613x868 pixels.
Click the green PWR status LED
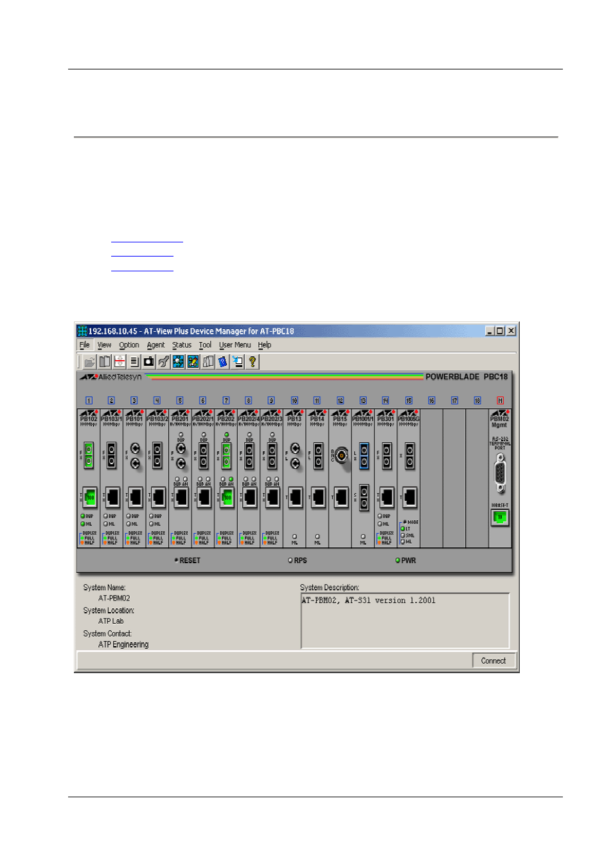398,561
